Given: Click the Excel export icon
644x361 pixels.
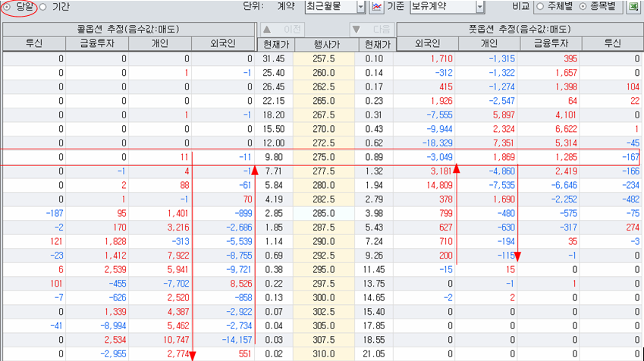Looking at the screenshot, I should [x=633, y=7].
